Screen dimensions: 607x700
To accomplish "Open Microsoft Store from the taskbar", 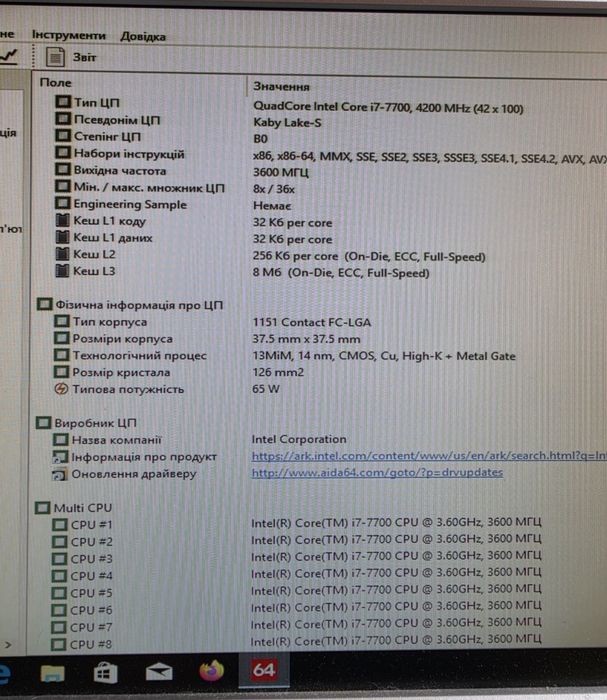I will [x=105, y=672].
